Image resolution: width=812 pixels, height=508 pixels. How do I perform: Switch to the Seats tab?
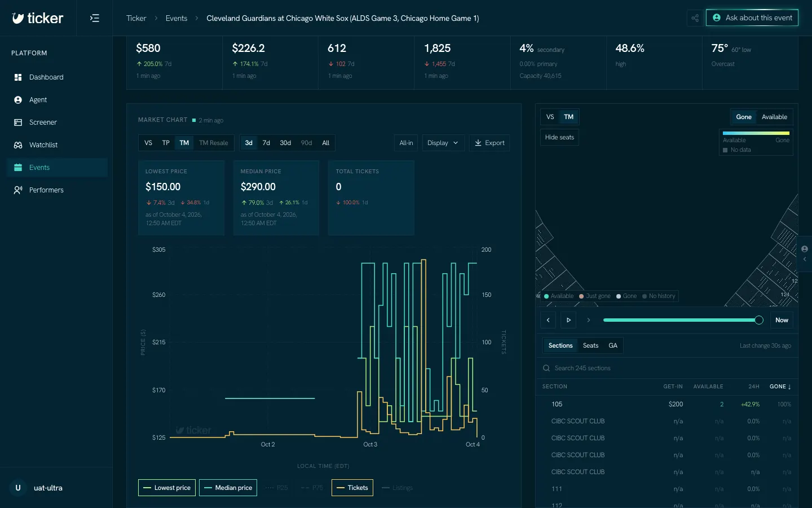[x=590, y=345]
